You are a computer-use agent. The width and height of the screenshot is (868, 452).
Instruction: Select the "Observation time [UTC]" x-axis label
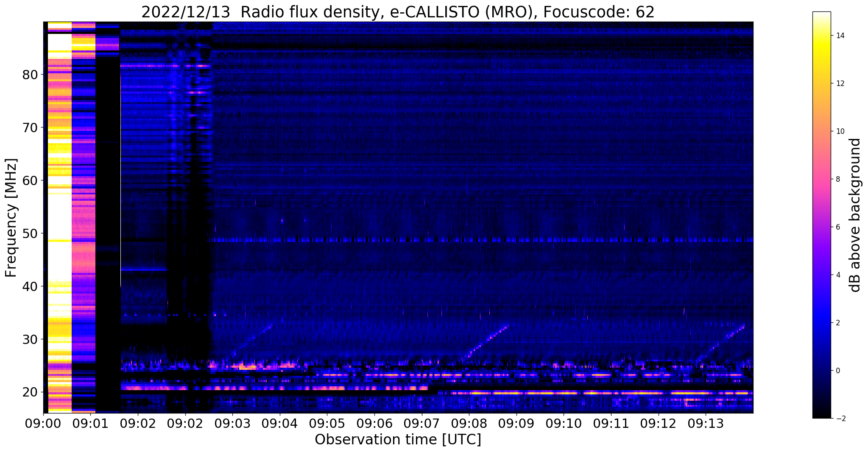click(x=398, y=440)
